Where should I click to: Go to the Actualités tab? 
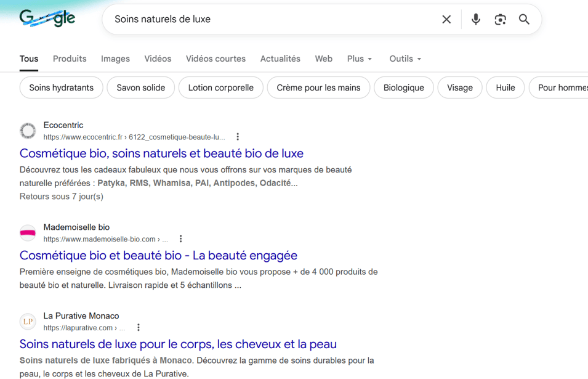(280, 59)
